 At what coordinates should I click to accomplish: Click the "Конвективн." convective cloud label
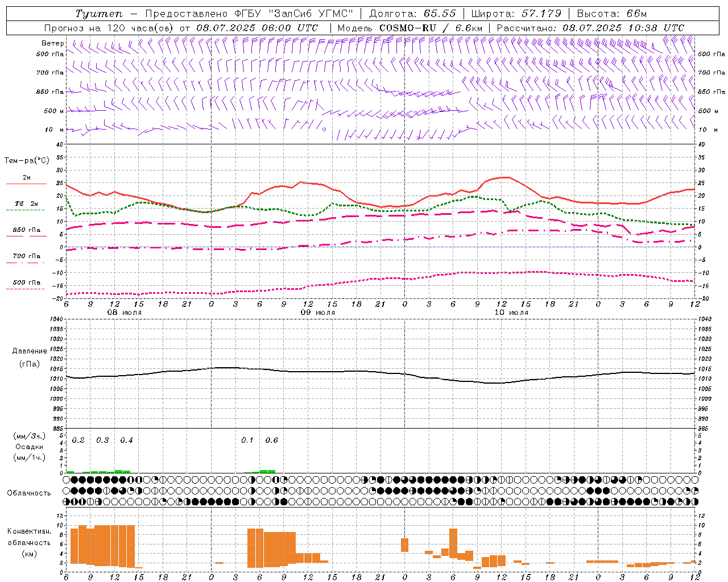(x=29, y=531)
